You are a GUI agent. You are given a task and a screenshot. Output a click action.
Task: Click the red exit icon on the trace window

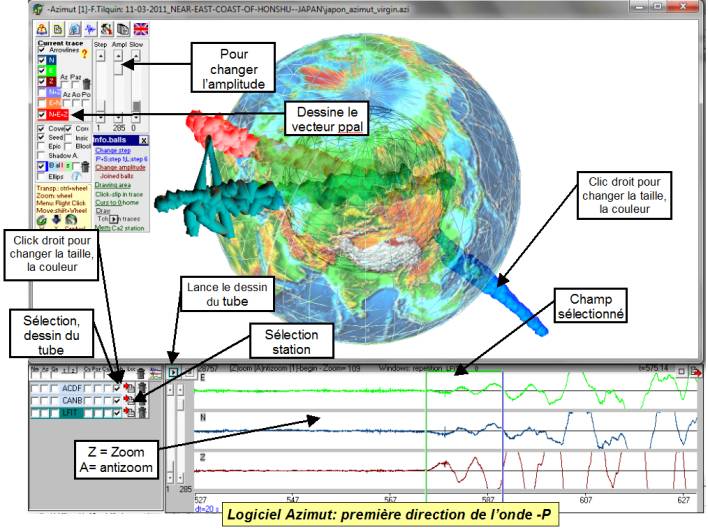pos(697,371)
